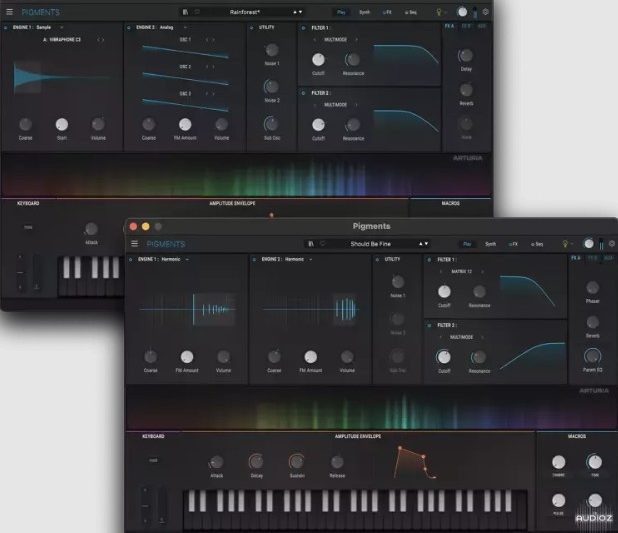Viewport: 618px width, 533px height.
Task: Open the hamburger menu in the Should Be Fine window
Action: pyautogui.click(x=135, y=244)
